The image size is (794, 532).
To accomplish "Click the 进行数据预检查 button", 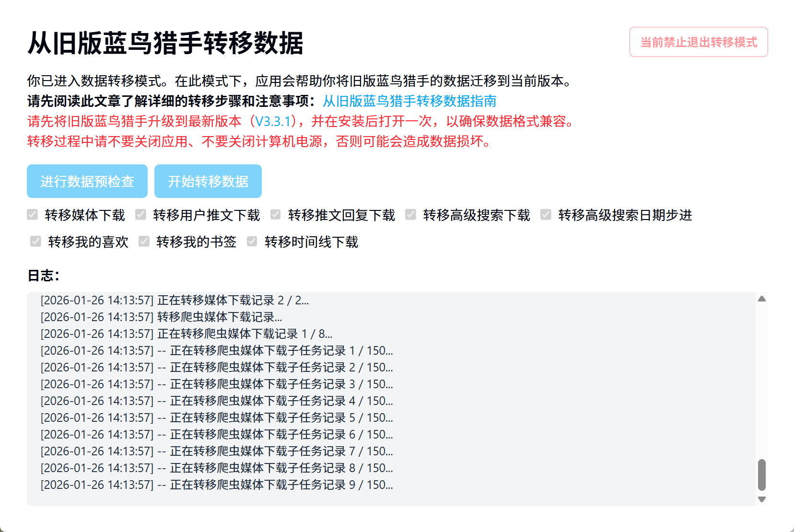I will (87, 181).
